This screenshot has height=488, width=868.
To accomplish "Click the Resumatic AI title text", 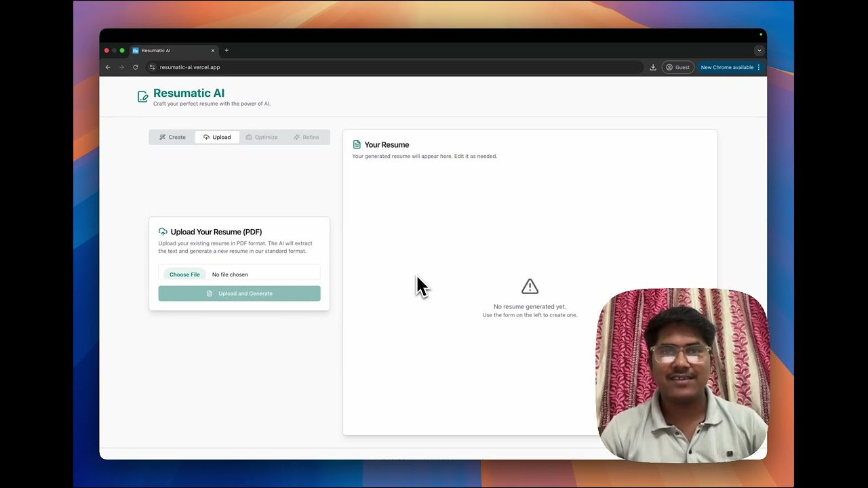I will tap(189, 93).
